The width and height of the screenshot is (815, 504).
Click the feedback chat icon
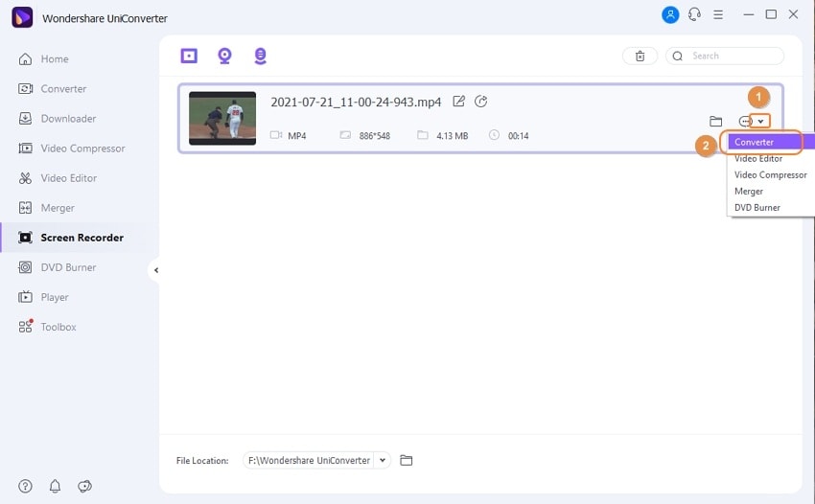pos(84,487)
